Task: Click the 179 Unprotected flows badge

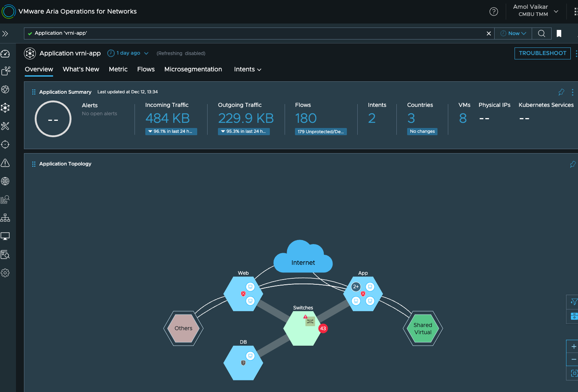Action: tap(321, 132)
